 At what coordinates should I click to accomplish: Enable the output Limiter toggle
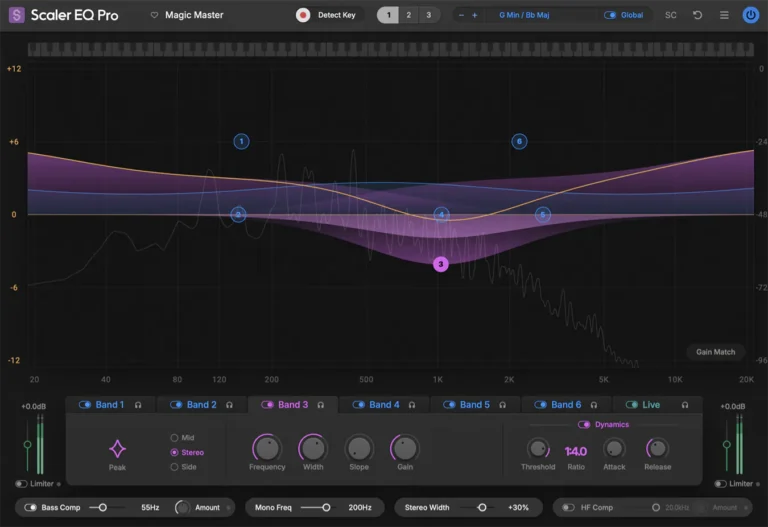tap(720, 484)
